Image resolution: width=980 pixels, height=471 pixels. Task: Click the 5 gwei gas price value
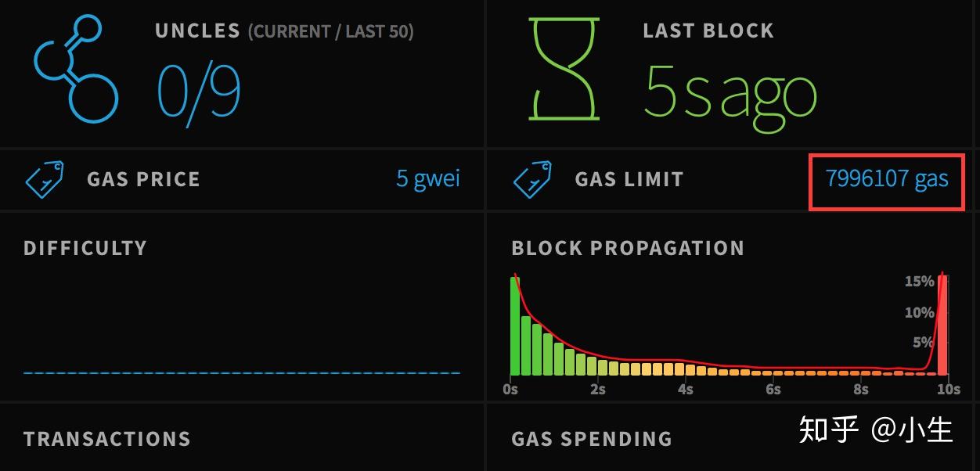tap(427, 178)
